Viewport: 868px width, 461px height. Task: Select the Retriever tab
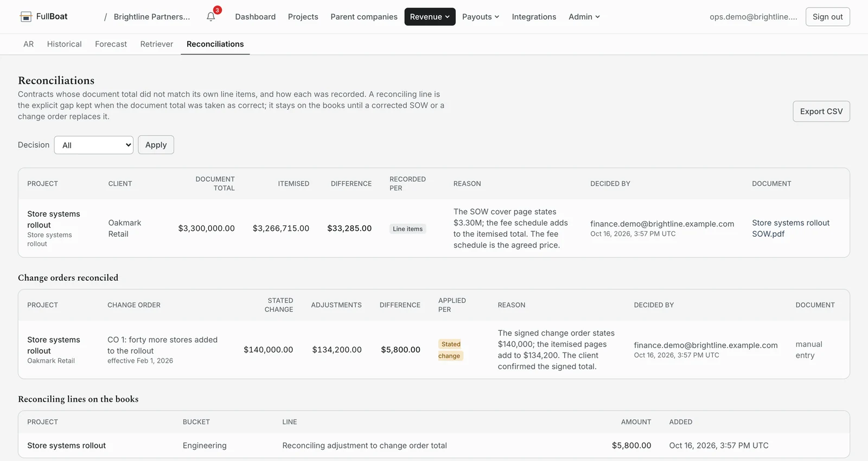click(x=157, y=44)
